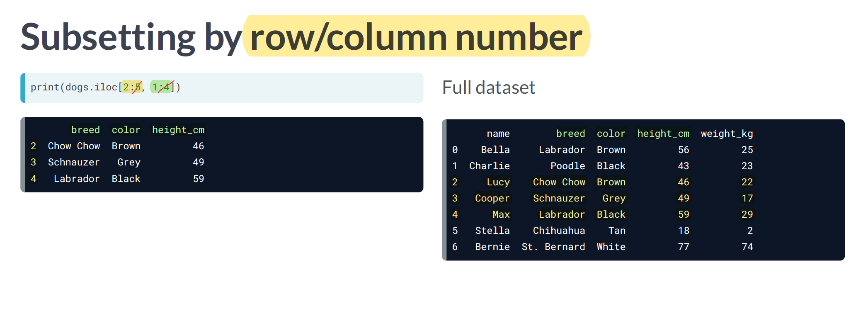Viewport: 868px width, 311px height.
Task: Select the name "Stella"
Action: click(492, 231)
